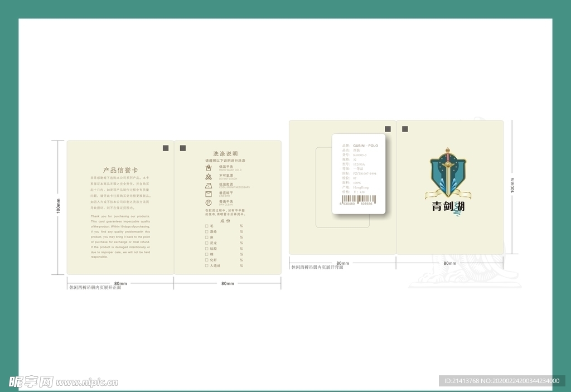The height and width of the screenshot is (392, 571).
Task: Click the 产品信誉卡 heading
Action: pyautogui.click(x=120, y=170)
